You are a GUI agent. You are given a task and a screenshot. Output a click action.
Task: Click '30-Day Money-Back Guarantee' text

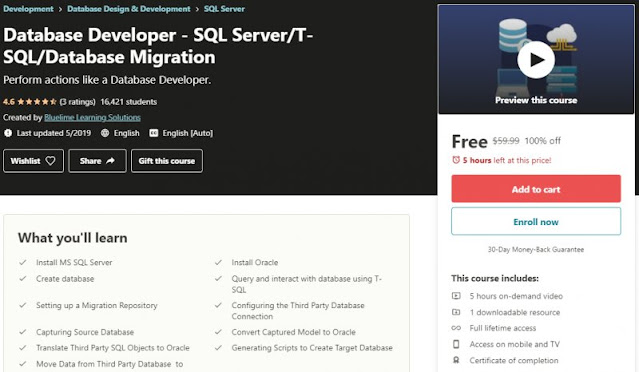[x=536, y=249]
